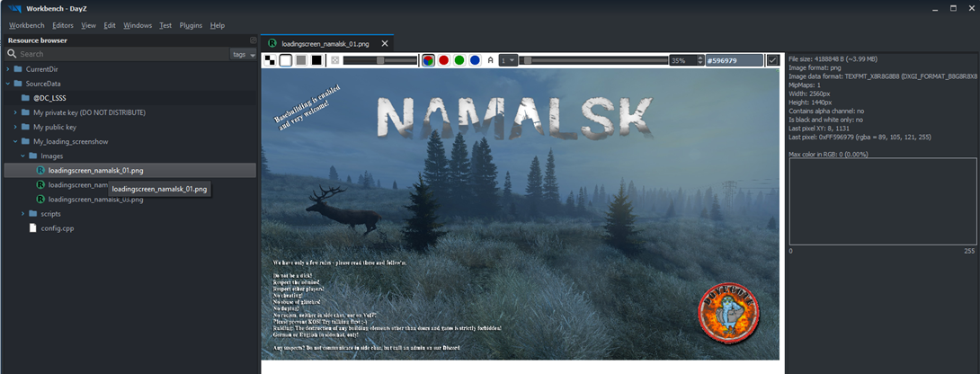The image size is (980, 374).
Task: Select My_loading_screenshow folder row
Action: 130,141
